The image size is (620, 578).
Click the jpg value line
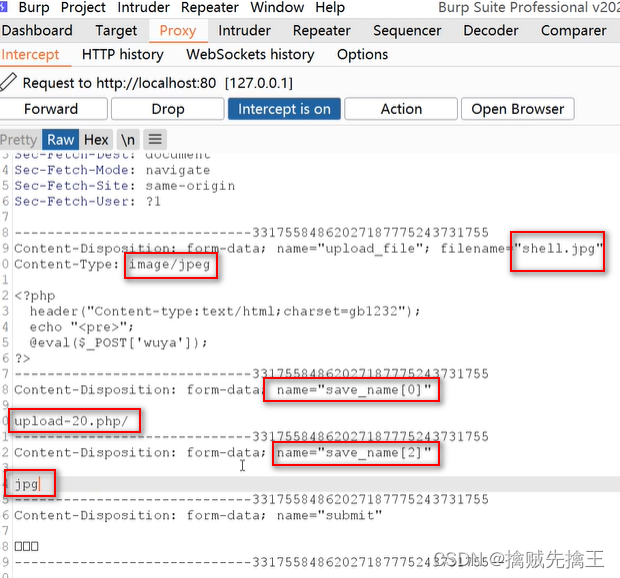click(26, 484)
